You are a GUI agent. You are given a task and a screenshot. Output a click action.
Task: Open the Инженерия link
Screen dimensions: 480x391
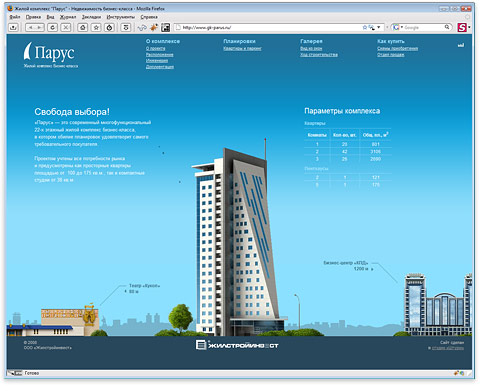(x=157, y=61)
